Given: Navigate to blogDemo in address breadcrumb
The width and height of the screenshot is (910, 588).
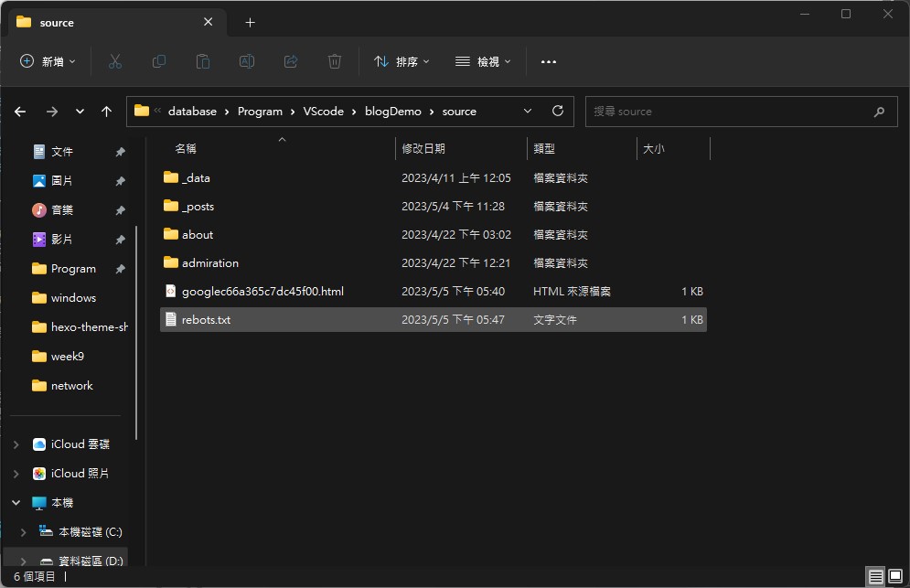Looking at the screenshot, I should click(393, 112).
